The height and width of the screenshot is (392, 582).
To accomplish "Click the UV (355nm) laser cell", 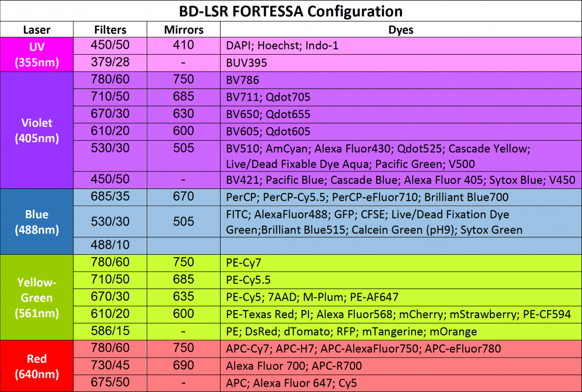I will [x=37, y=54].
